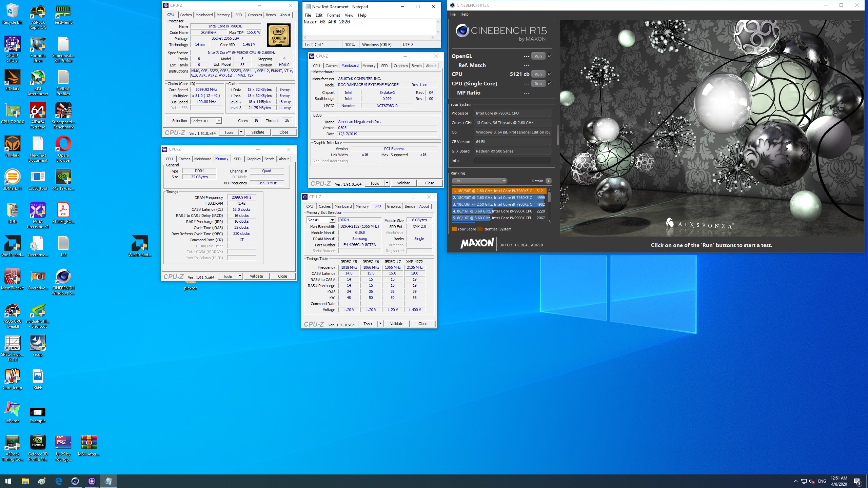
Task: Open Geforce 3D Profile Manager icon
Action: [x=38, y=448]
